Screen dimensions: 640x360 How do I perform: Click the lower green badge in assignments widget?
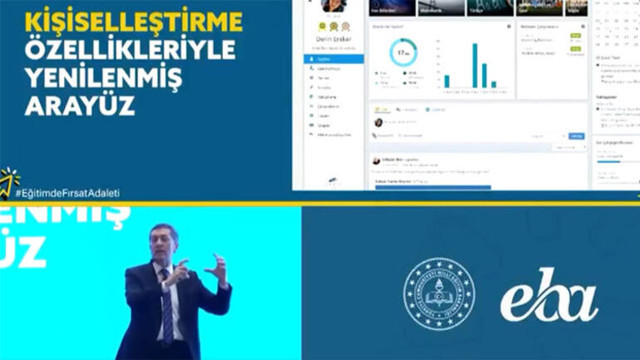coord(575,49)
